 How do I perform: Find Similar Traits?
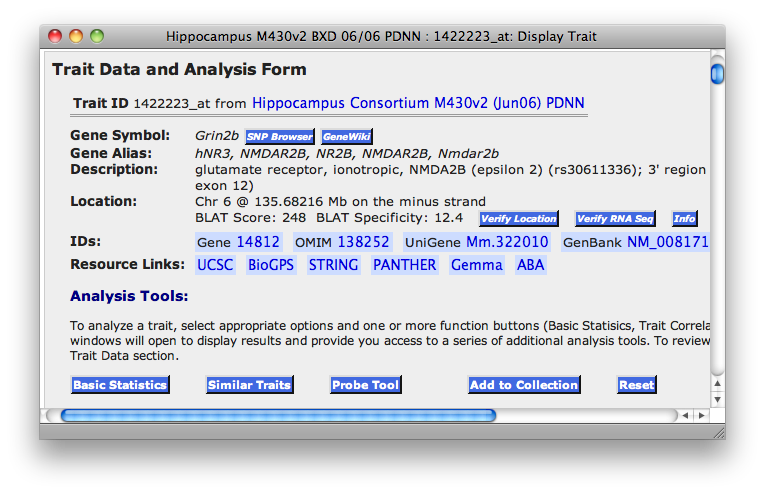249,385
